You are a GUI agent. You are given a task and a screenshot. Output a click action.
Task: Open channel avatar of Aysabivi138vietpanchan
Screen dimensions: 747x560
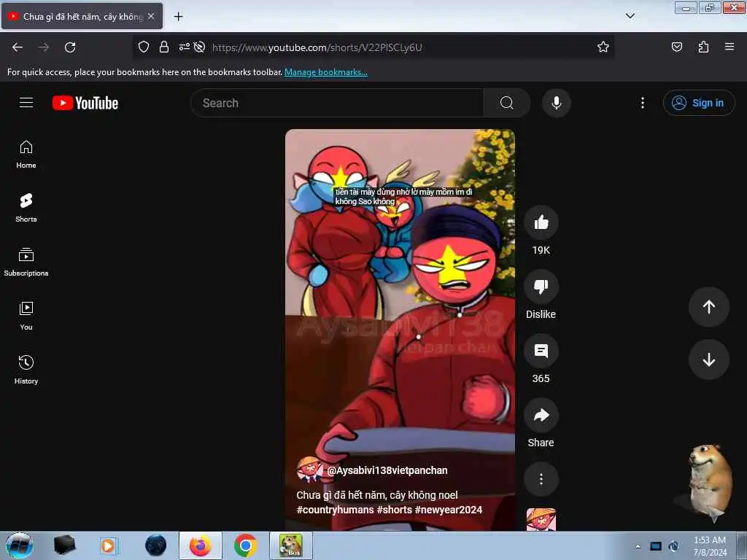(309, 470)
